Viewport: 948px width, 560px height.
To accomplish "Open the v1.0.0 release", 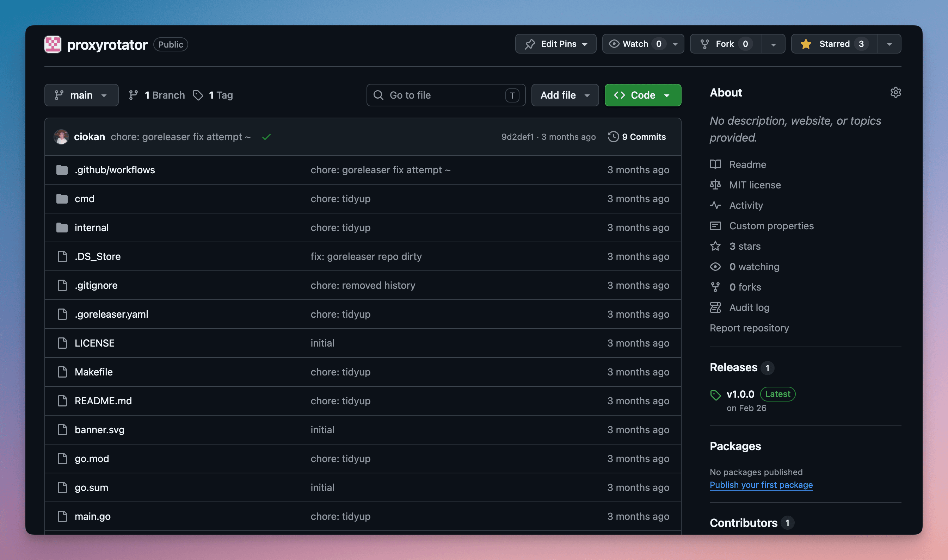I will (740, 394).
